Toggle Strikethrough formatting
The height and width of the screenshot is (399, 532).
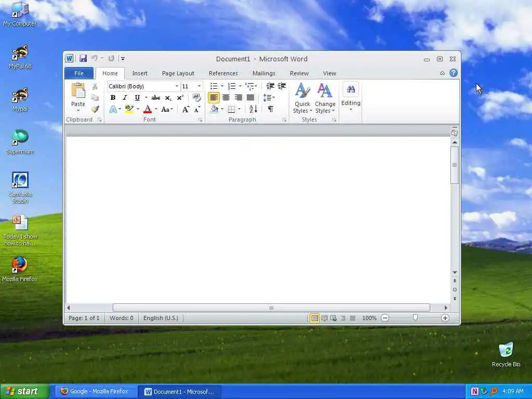[156, 98]
